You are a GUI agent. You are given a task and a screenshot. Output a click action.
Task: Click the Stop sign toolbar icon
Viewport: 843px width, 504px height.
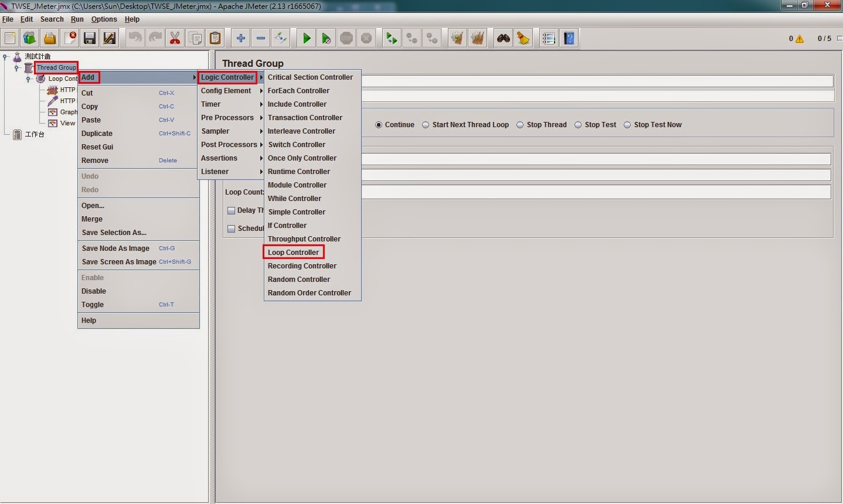[346, 39]
